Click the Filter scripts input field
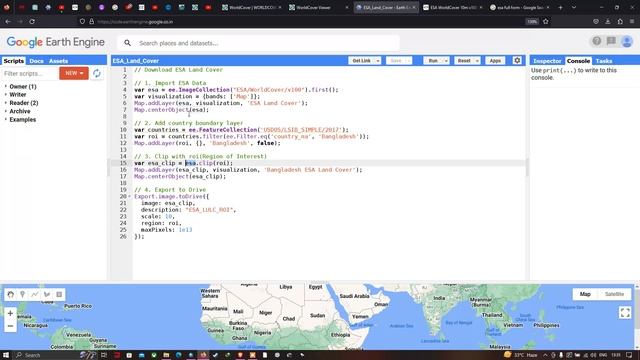640x360 pixels. [x=29, y=73]
